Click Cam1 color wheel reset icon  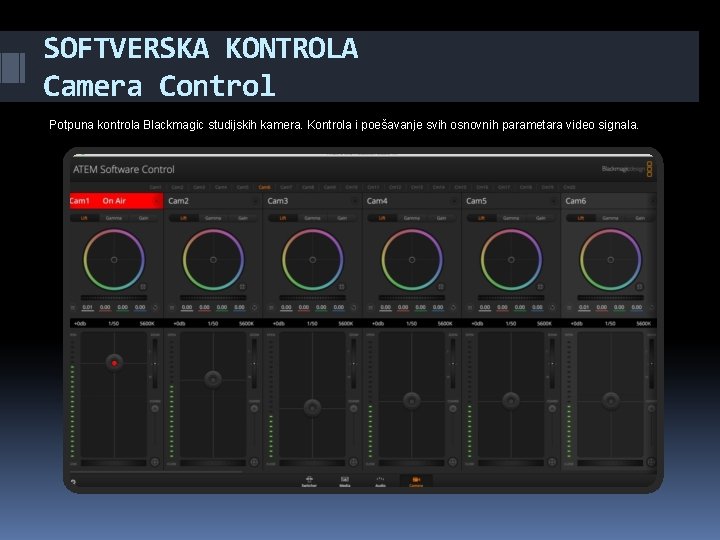(155, 307)
